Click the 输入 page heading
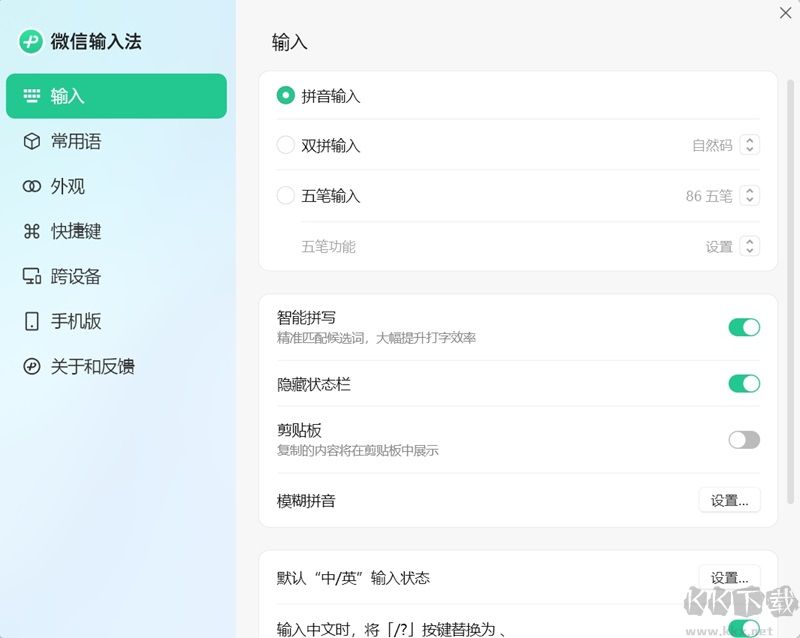The height and width of the screenshot is (638, 800). point(289,42)
